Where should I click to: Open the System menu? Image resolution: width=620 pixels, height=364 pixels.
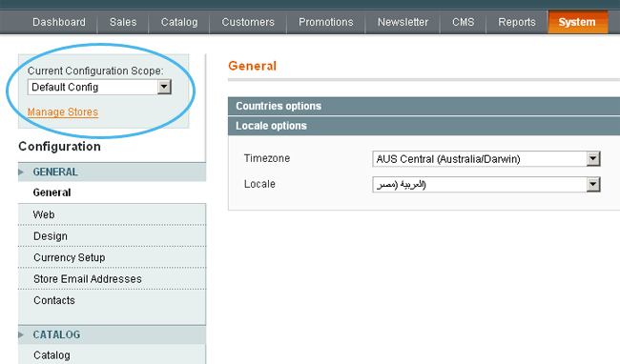(x=578, y=22)
